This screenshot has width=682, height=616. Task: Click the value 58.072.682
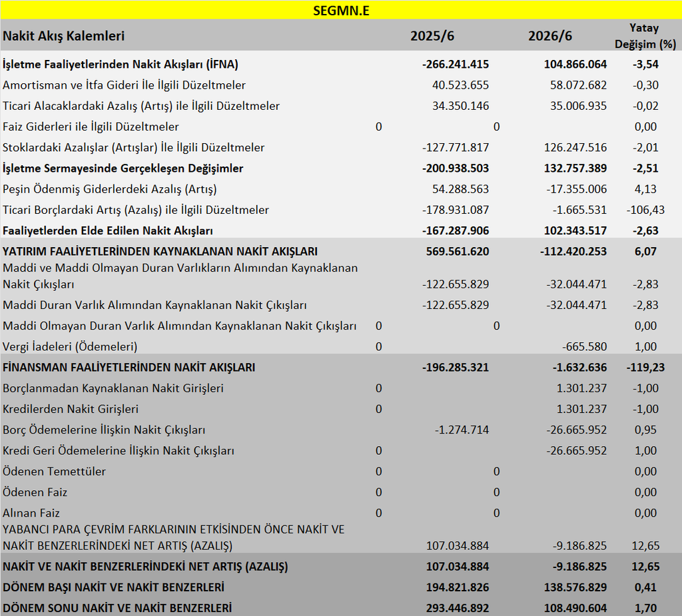[578, 85]
